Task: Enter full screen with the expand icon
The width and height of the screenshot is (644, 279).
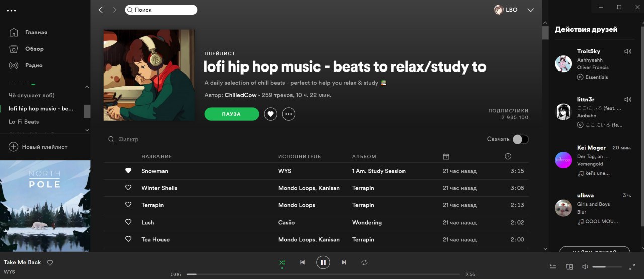Action: (x=632, y=267)
